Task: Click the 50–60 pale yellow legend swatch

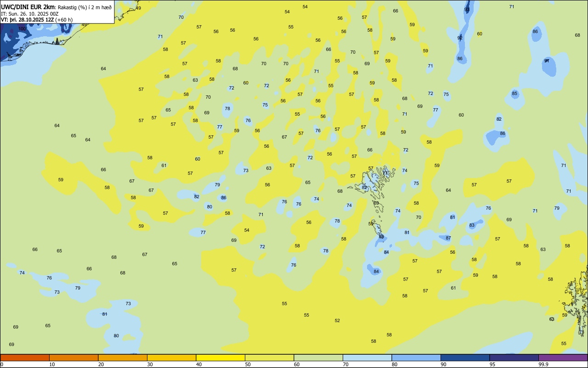Action: 269,357
